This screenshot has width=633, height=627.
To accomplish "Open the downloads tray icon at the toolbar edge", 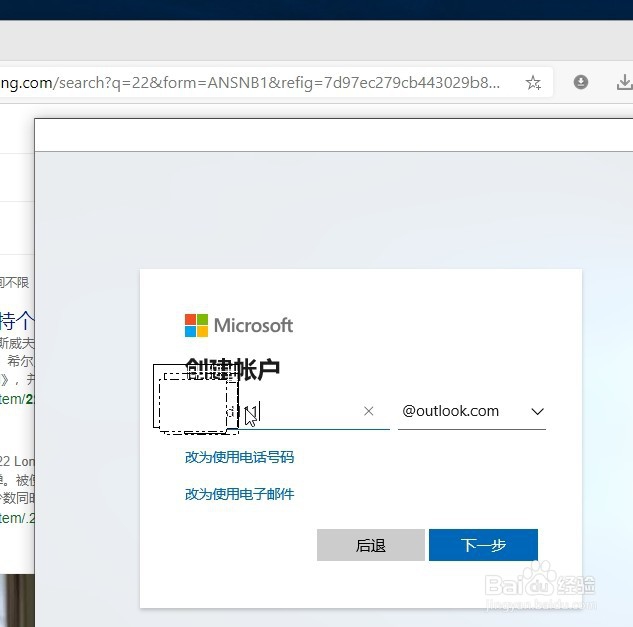I will pos(625,82).
